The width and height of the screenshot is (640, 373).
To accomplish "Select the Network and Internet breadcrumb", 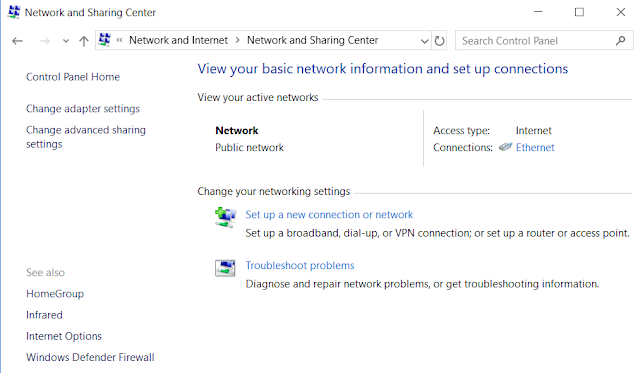I will coord(178,40).
